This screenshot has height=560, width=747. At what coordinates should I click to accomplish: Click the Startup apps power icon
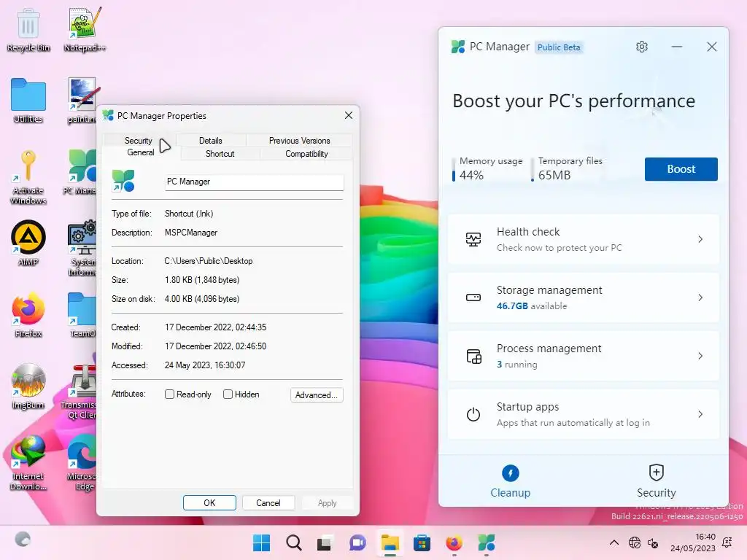(x=473, y=414)
